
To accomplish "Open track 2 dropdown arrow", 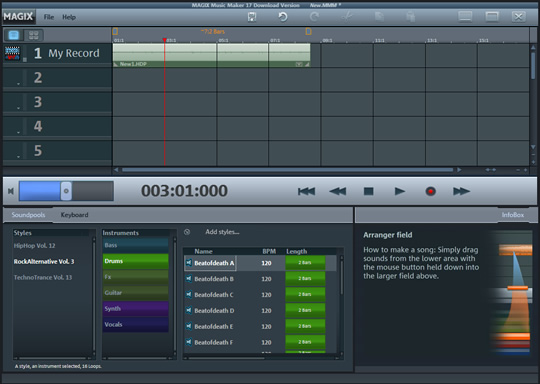I will 18,84.
